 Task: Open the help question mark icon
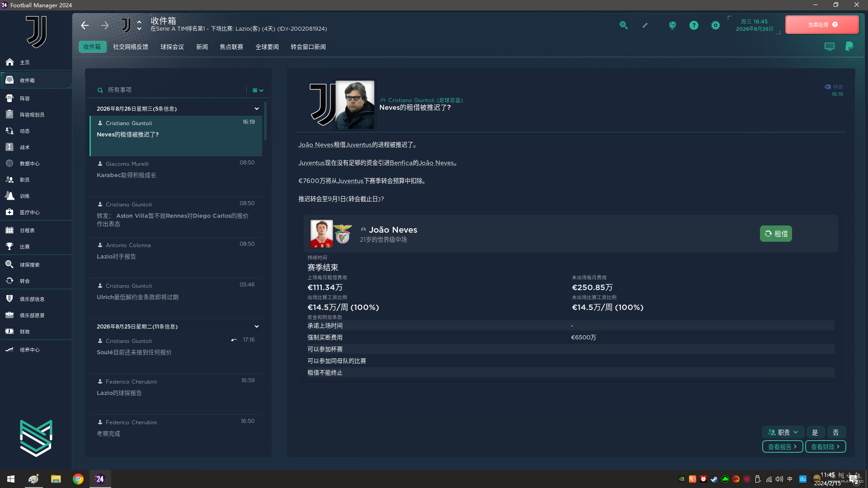pyautogui.click(x=694, y=25)
